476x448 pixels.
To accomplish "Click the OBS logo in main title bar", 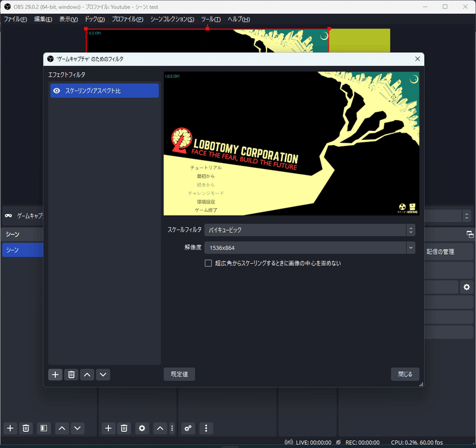I will click(7, 7).
